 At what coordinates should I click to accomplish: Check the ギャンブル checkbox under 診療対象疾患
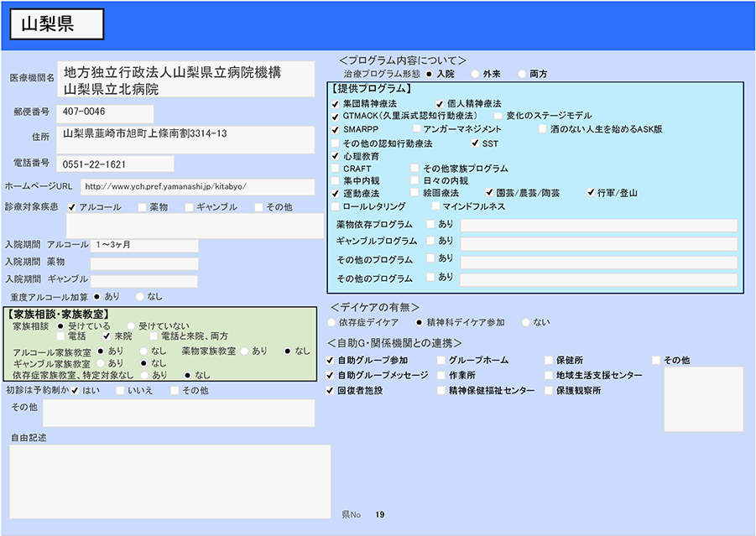click(190, 207)
